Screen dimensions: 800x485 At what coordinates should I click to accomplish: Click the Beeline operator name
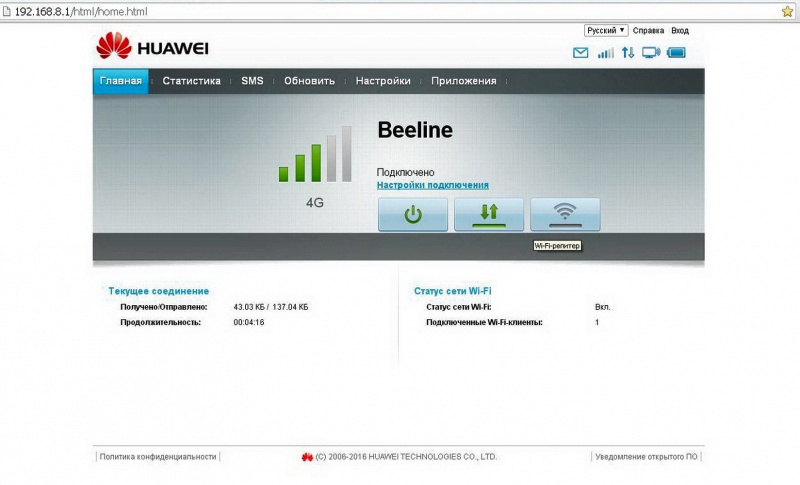(415, 130)
